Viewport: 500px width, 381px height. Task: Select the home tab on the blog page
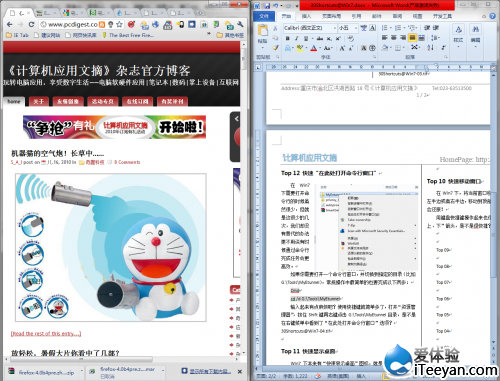[14, 101]
